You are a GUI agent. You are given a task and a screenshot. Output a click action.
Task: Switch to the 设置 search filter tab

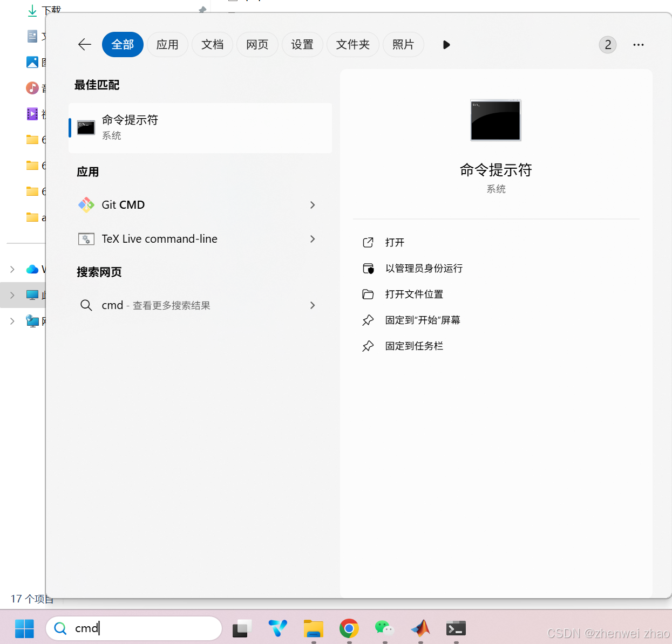302,45
